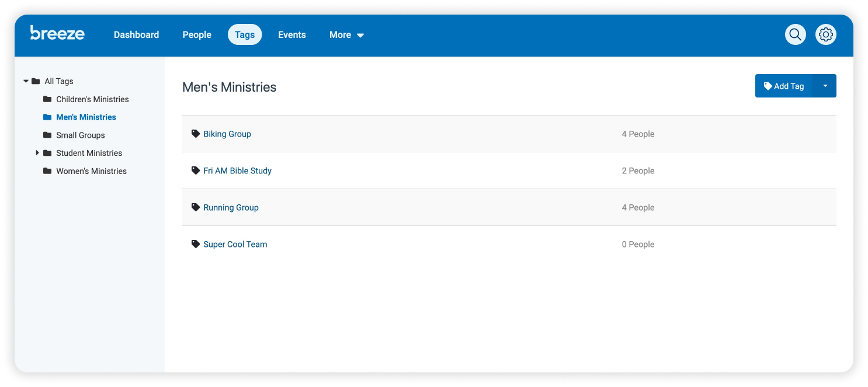Highlight the Men's Ministries folder
This screenshot has height=387, width=868.
(86, 117)
